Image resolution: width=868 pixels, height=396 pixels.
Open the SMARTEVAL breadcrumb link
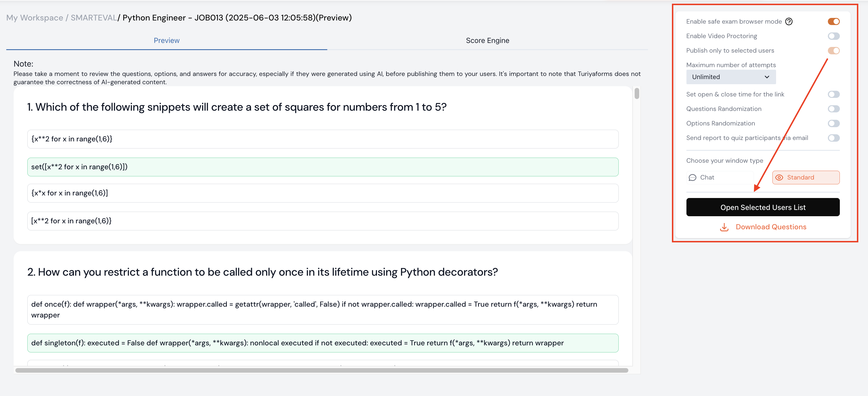[x=93, y=18]
